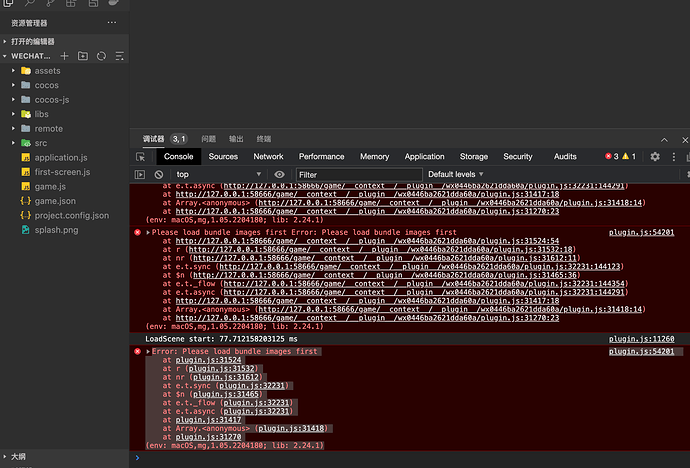Open DevTools settings gear
690x468 pixels.
click(x=655, y=157)
